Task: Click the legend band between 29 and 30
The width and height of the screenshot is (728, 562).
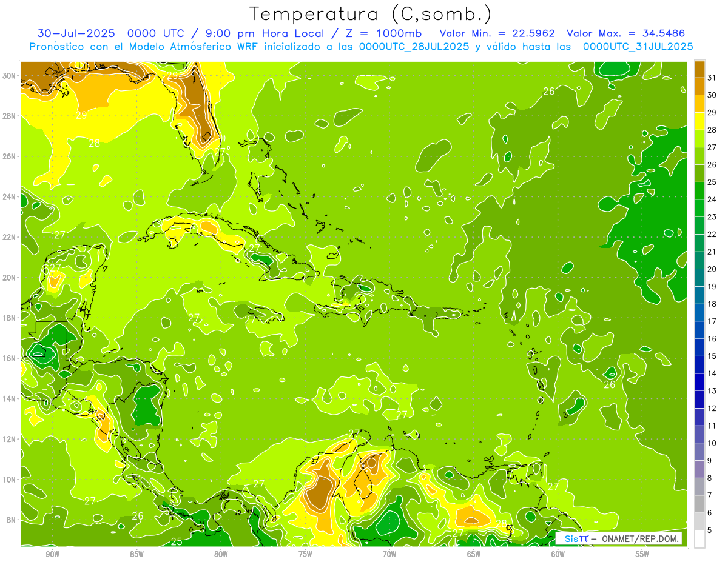Action: (699, 104)
